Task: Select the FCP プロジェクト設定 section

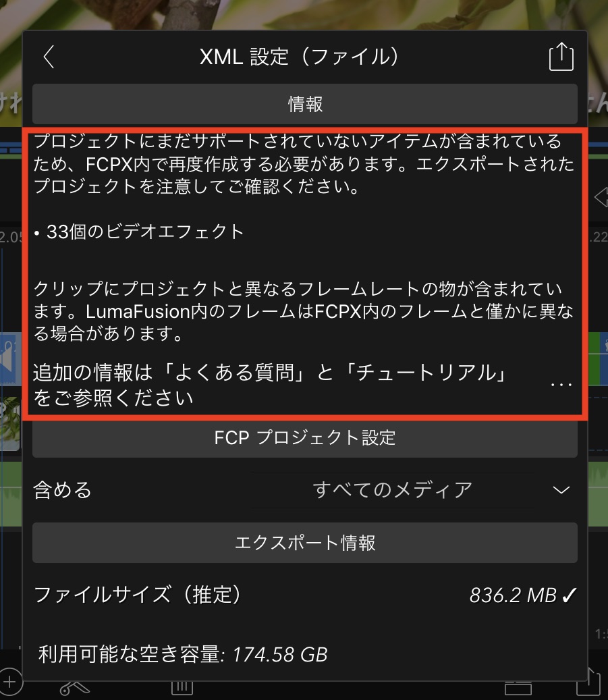Action: (305, 437)
